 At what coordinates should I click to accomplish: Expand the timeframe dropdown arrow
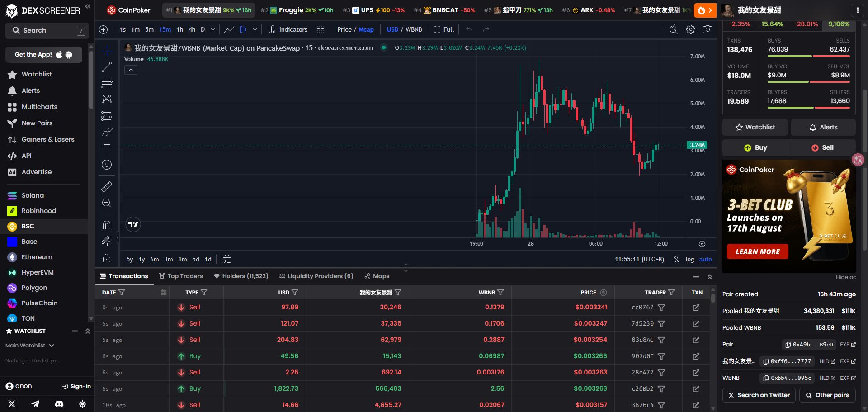(x=213, y=29)
